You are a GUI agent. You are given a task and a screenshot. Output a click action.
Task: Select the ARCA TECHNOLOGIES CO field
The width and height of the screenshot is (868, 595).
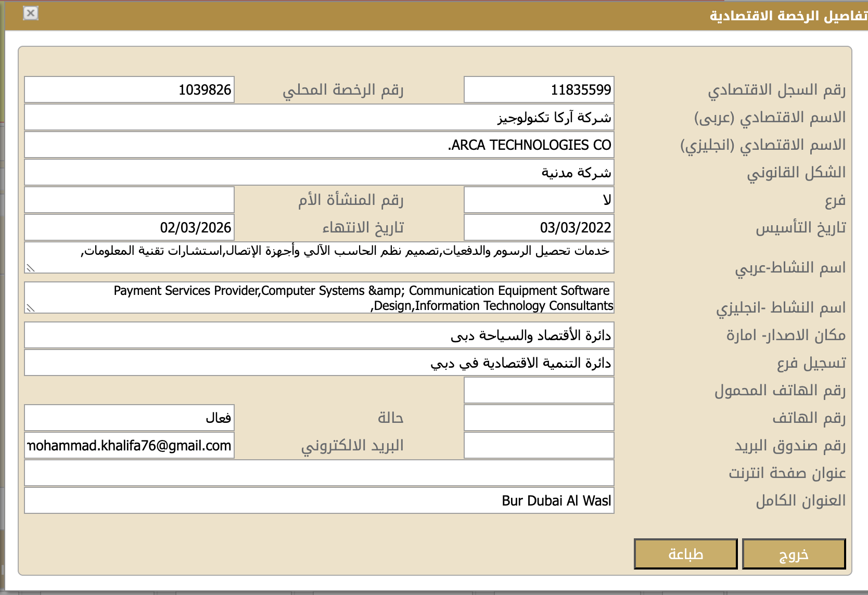(x=319, y=145)
